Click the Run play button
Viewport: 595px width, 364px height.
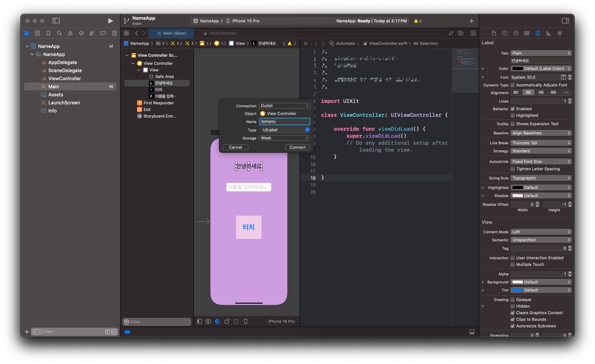click(110, 21)
